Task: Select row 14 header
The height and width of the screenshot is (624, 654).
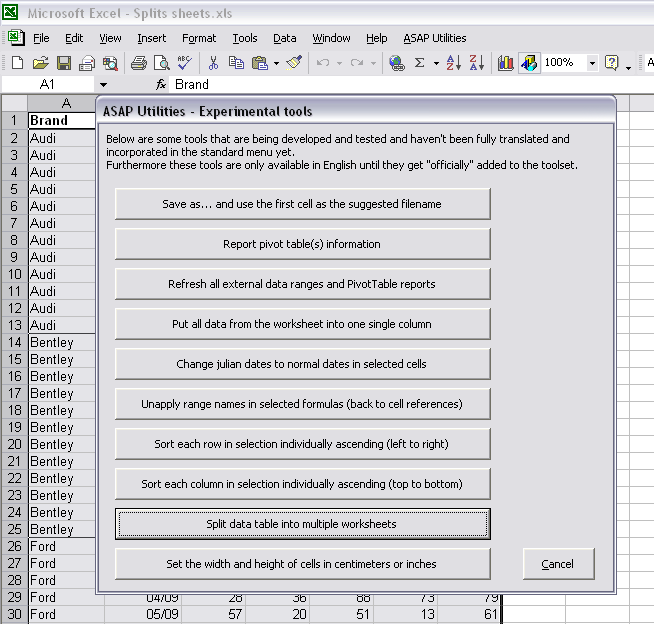Action: pyautogui.click(x=15, y=342)
